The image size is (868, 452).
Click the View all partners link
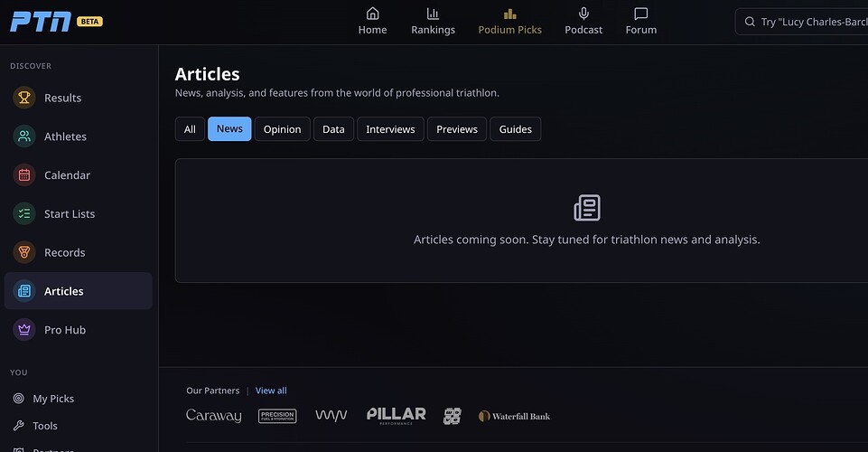[271, 391]
